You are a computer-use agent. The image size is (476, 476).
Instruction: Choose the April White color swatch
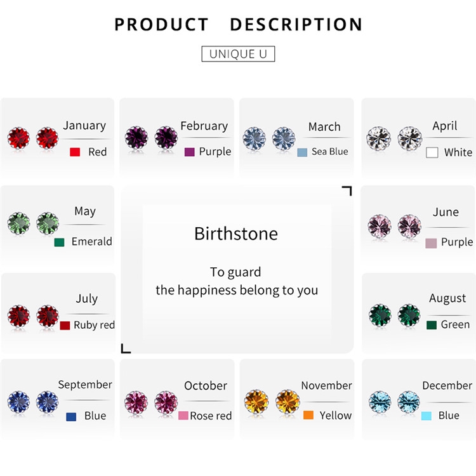point(432,152)
